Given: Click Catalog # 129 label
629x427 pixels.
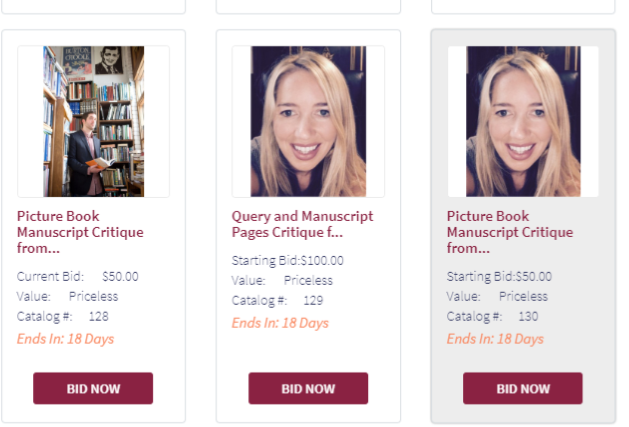Looking at the screenshot, I should [278, 301].
